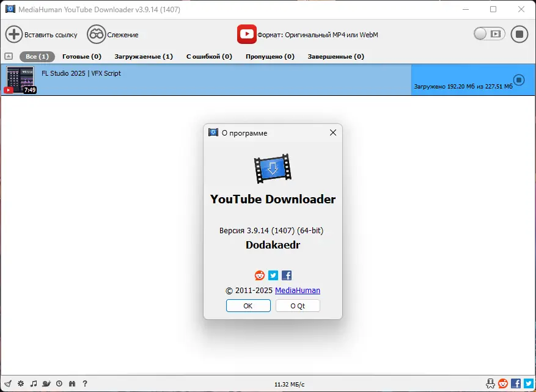536x392 pixels.
Task: Stop the FL Studio 2025 download
Action: [519, 80]
